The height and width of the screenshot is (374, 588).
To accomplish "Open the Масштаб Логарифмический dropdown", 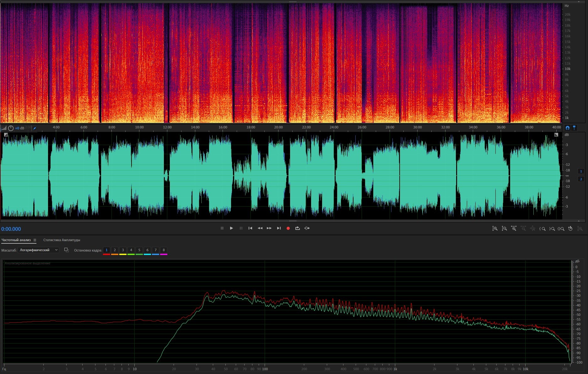I will pos(38,250).
